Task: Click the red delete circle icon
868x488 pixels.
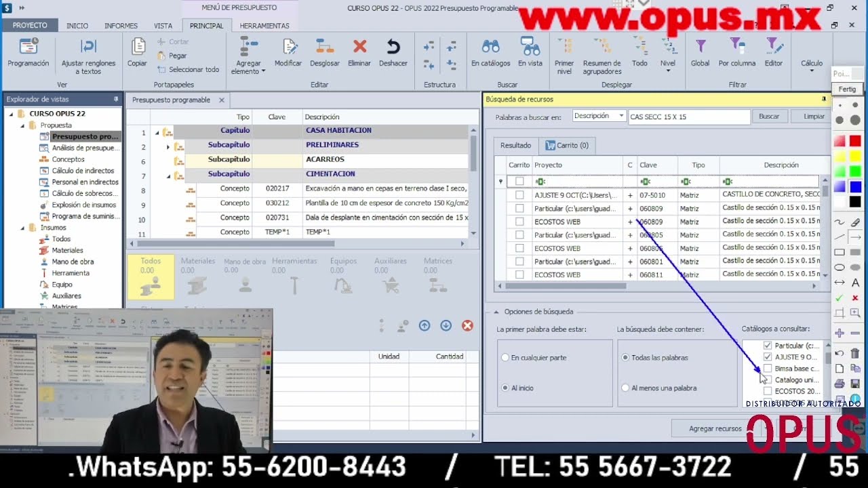Action: pyautogui.click(x=467, y=325)
